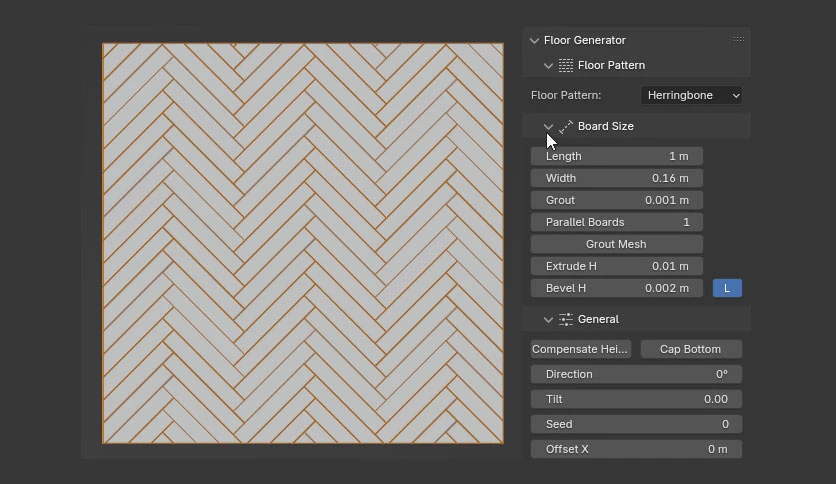Click the Board Size subpanel title text

click(x=606, y=126)
